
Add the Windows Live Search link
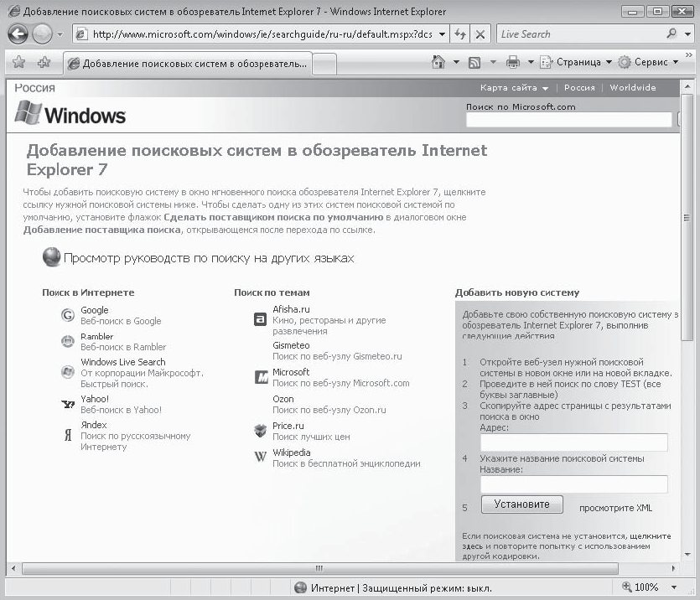[x=122, y=362]
